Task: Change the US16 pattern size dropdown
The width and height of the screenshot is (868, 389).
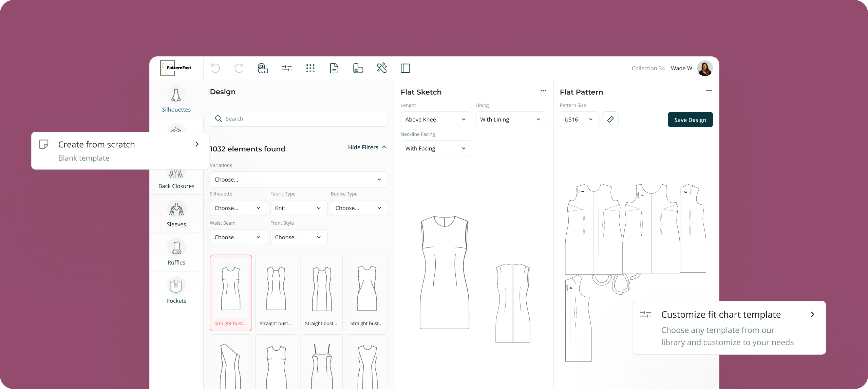Action: (579, 119)
